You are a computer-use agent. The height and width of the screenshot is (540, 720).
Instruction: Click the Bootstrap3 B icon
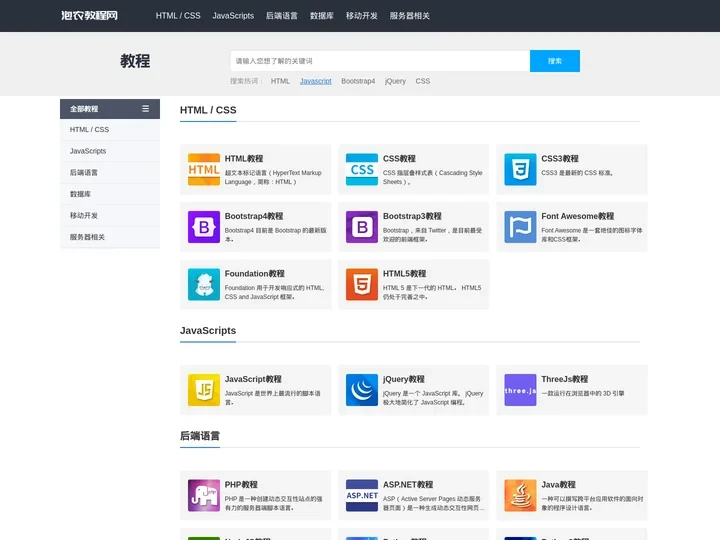pyautogui.click(x=362, y=227)
